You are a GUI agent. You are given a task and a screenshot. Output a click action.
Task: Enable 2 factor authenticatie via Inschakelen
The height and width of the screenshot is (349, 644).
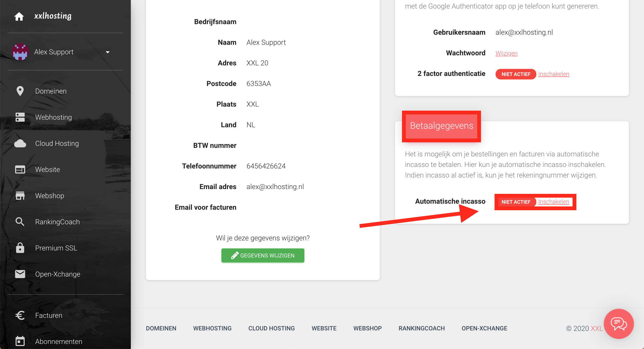click(x=553, y=74)
